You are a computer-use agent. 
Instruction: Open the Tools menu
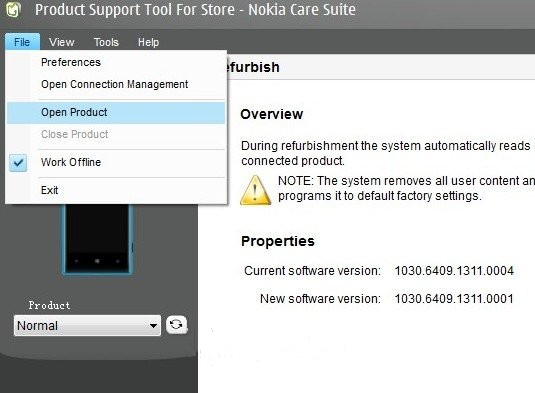[x=106, y=42]
